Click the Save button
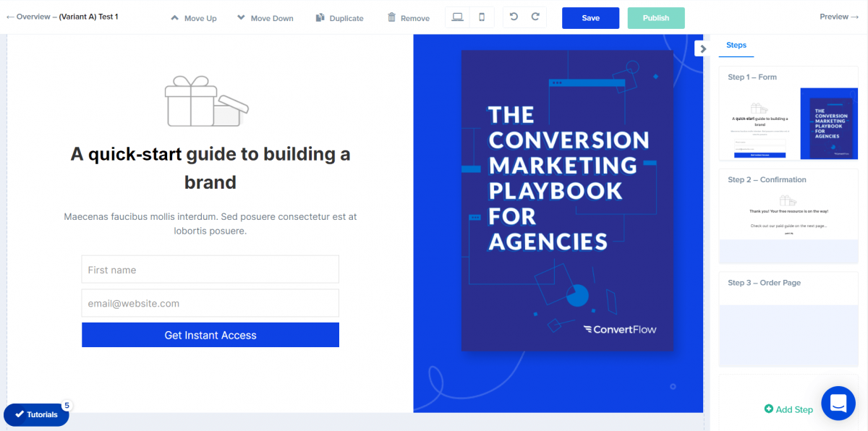This screenshot has width=868, height=431. pos(590,17)
